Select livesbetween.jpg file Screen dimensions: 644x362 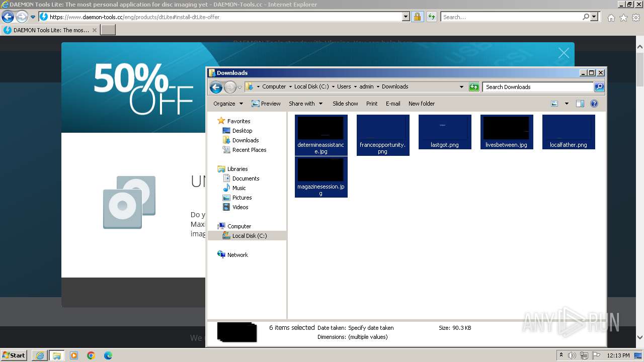(x=507, y=132)
